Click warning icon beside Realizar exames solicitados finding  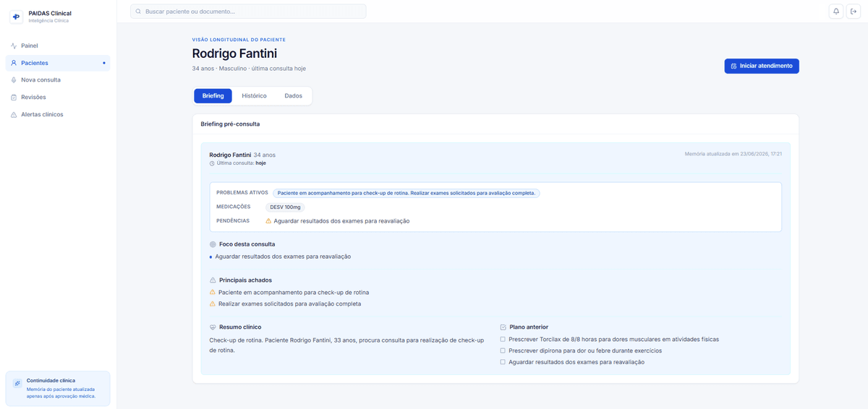213,303
